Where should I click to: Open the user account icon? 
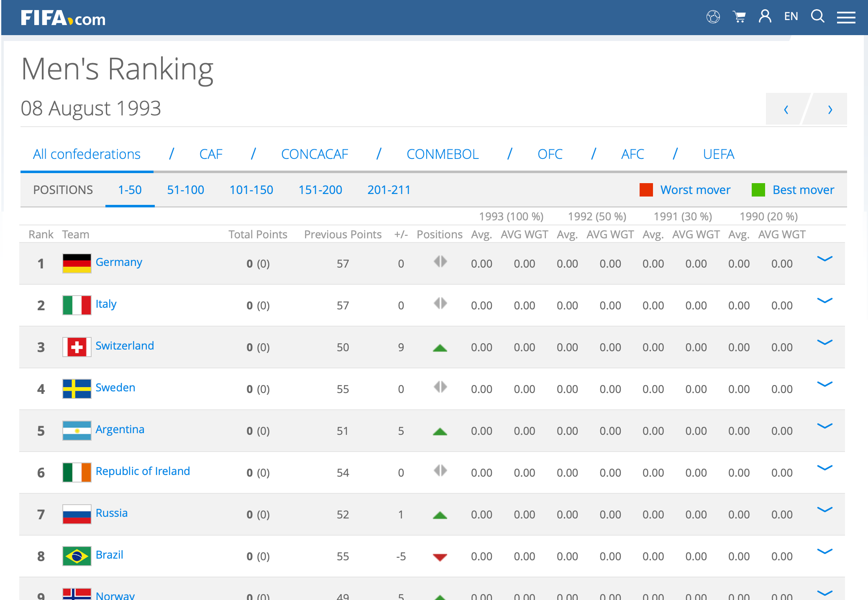(765, 16)
